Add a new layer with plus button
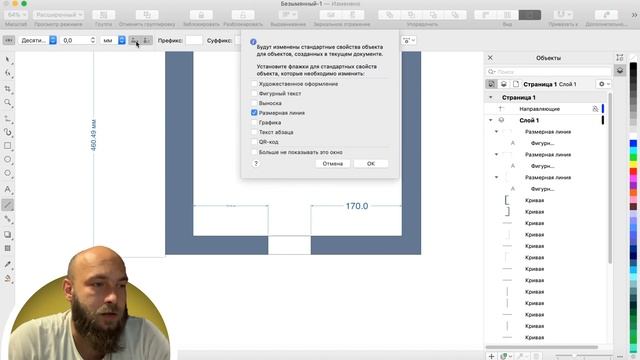Image resolution: width=640 pixels, height=360 pixels. [x=491, y=356]
